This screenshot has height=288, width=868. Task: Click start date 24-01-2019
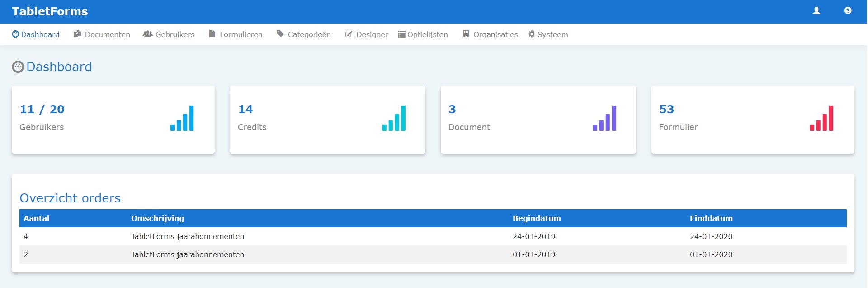click(x=534, y=236)
